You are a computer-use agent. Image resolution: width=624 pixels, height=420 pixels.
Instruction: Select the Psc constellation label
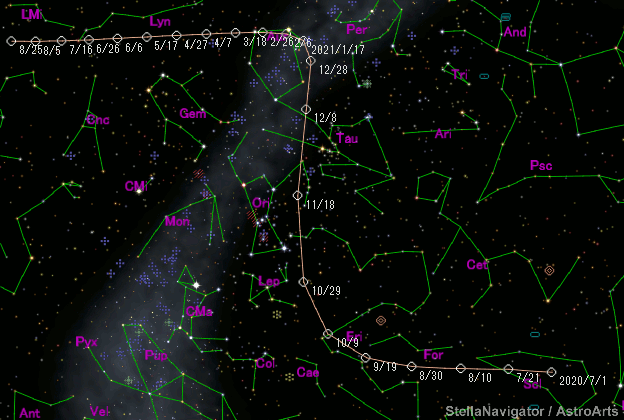pyautogui.click(x=541, y=165)
